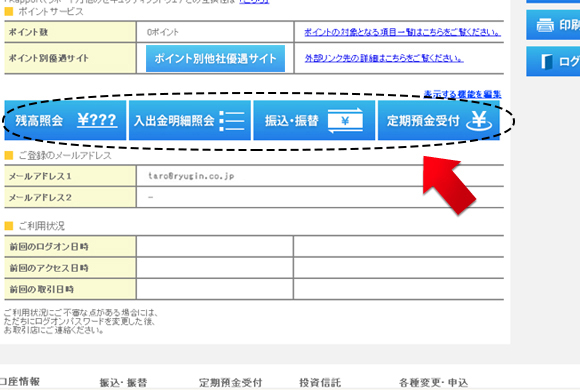The image size is (580, 390).
Task: Select the 定期預金受付 time deposit button
Action: coord(439,120)
